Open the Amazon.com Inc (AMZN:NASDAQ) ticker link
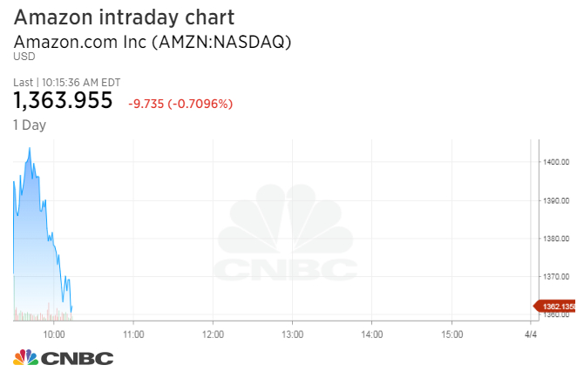The height and width of the screenshot is (392, 584). point(152,41)
